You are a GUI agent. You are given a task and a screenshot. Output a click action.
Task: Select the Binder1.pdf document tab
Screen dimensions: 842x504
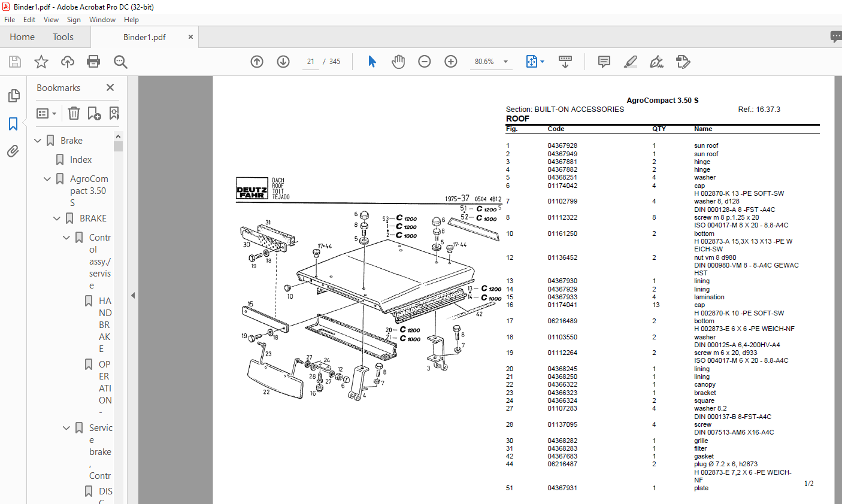click(x=144, y=37)
